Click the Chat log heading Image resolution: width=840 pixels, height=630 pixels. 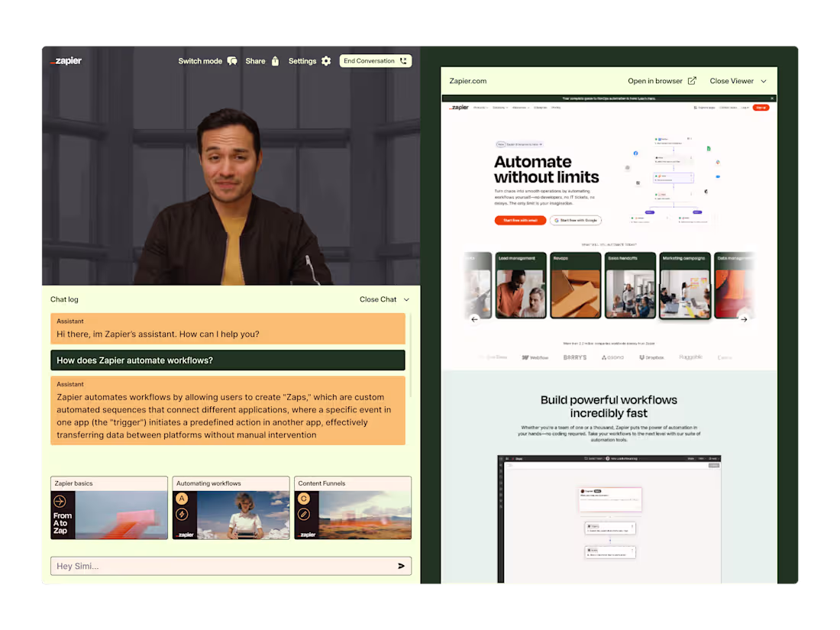(64, 299)
